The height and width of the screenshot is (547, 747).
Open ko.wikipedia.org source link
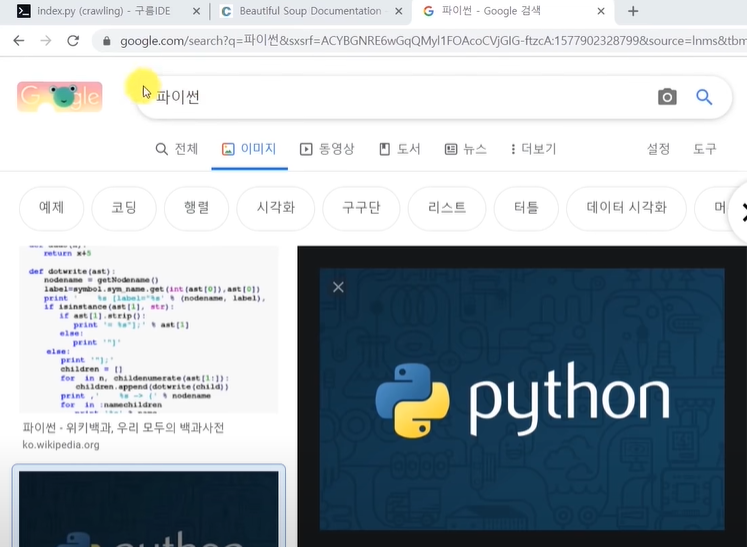tap(61, 445)
